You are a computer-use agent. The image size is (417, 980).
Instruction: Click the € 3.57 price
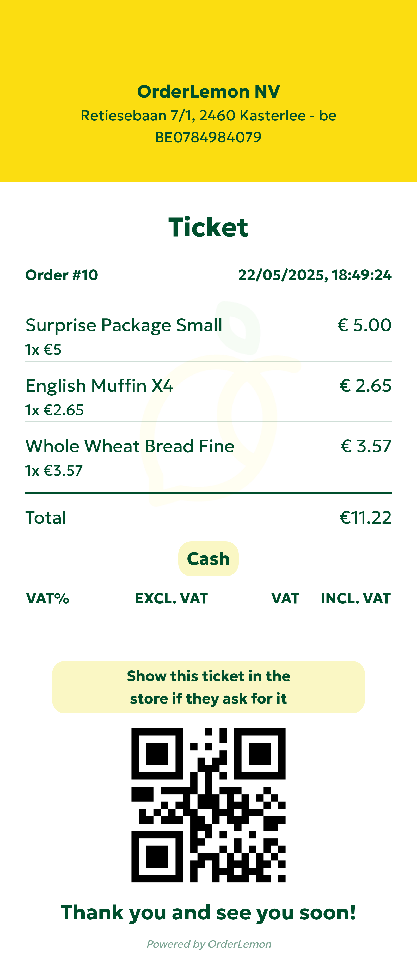(366, 446)
